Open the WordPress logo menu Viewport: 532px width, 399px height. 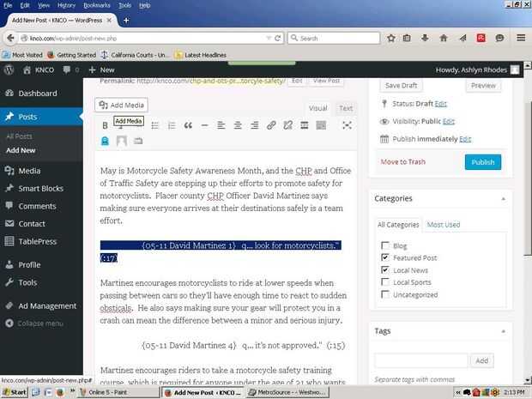tap(9, 70)
